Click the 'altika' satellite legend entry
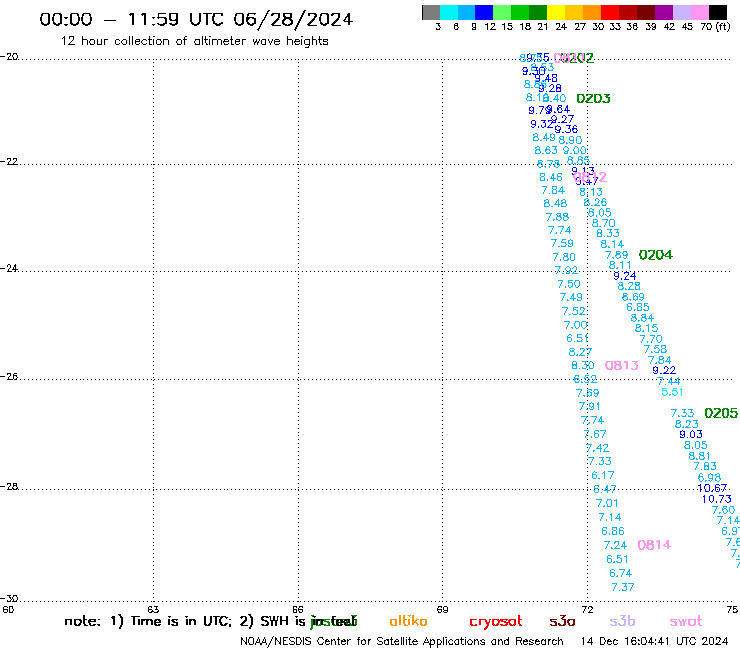Viewport: 740px width, 650px height. click(409, 621)
